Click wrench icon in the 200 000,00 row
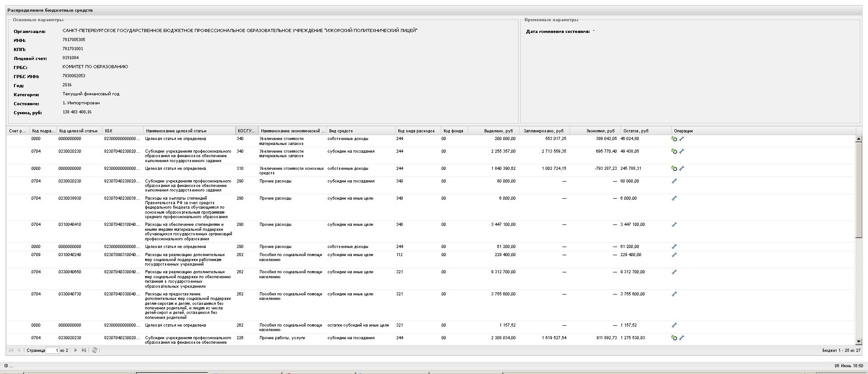The width and height of the screenshot is (868, 374). coord(682,139)
